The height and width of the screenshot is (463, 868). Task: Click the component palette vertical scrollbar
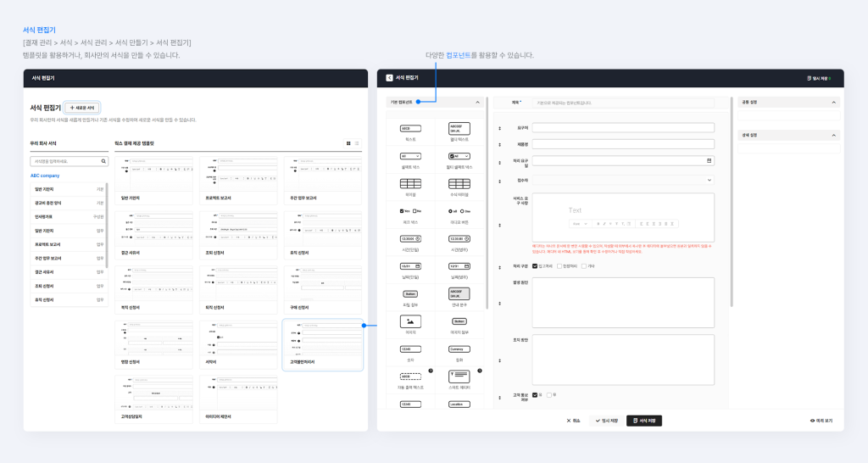(487, 212)
